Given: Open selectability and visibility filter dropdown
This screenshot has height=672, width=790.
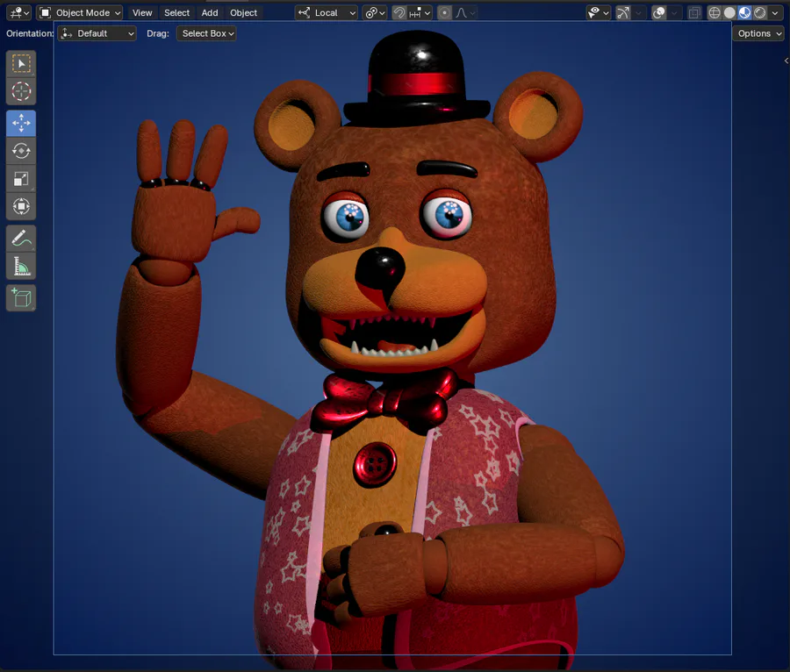Looking at the screenshot, I should [x=599, y=12].
